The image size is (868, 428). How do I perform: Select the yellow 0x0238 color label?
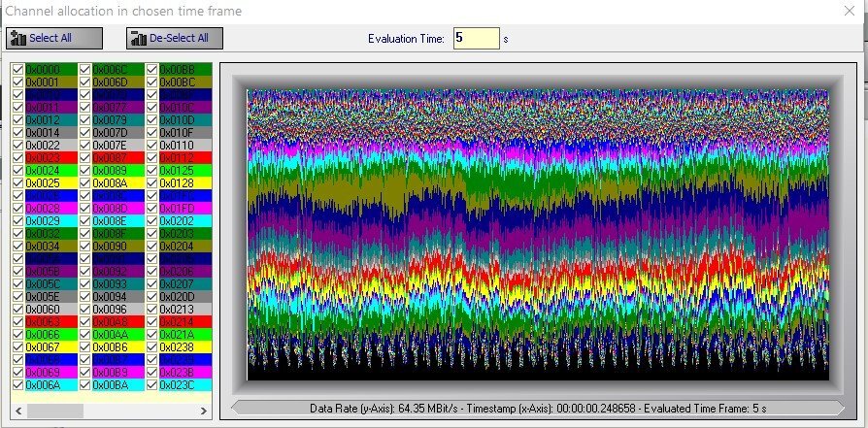pyautogui.click(x=184, y=346)
